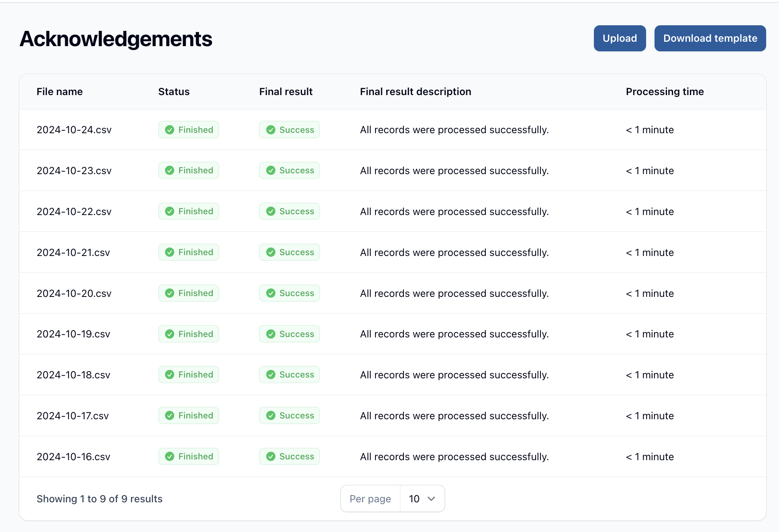Viewport: 779px width, 532px height.
Task: Click Success check icon for 2024-10-19.csv
Action: pyautogui.click(x=271, y=334)
